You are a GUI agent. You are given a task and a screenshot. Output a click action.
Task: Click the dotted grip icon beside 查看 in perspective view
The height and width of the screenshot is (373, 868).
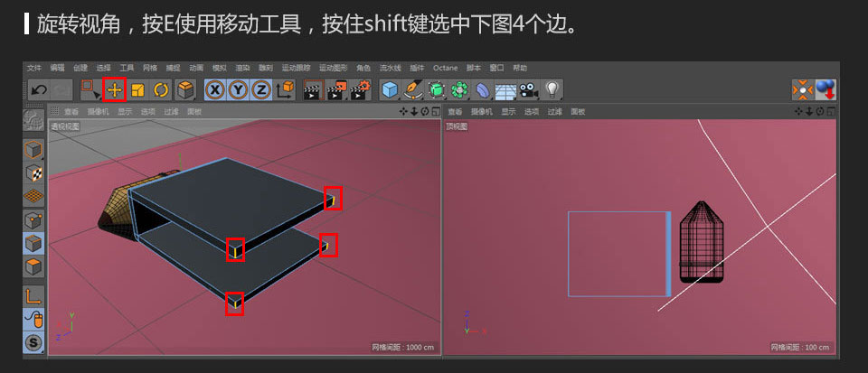pyautogui.click(x=55, y=112)
